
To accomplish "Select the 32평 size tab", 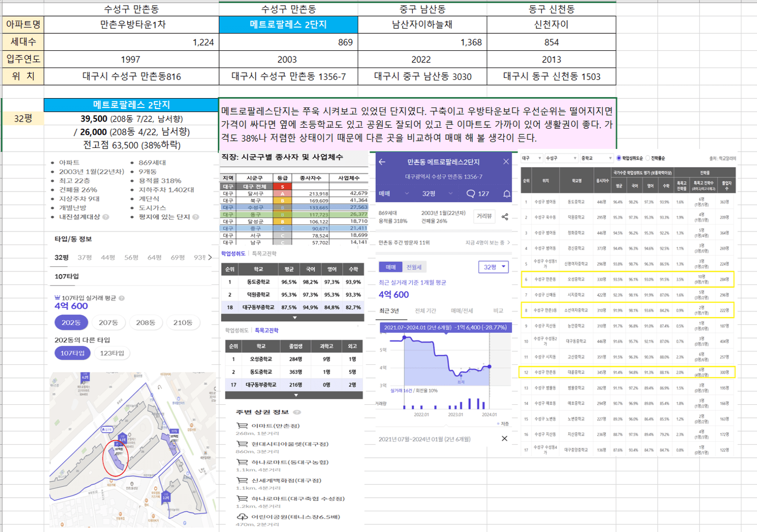I will [62, 257].
